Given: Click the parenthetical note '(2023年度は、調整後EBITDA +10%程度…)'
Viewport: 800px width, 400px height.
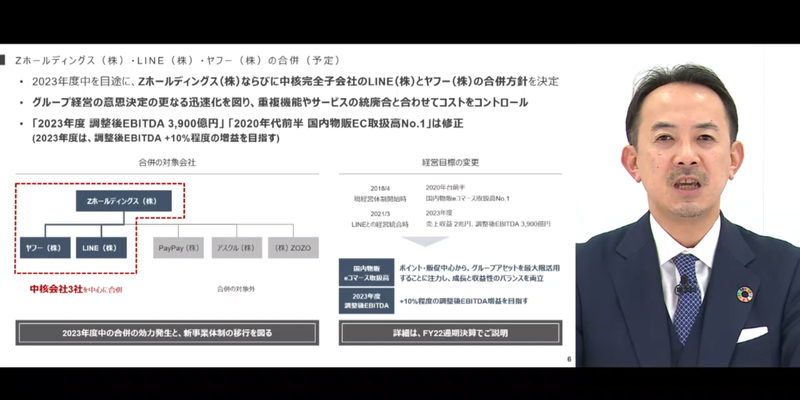Looking at the screenshot, I should [x=156, y=138].
